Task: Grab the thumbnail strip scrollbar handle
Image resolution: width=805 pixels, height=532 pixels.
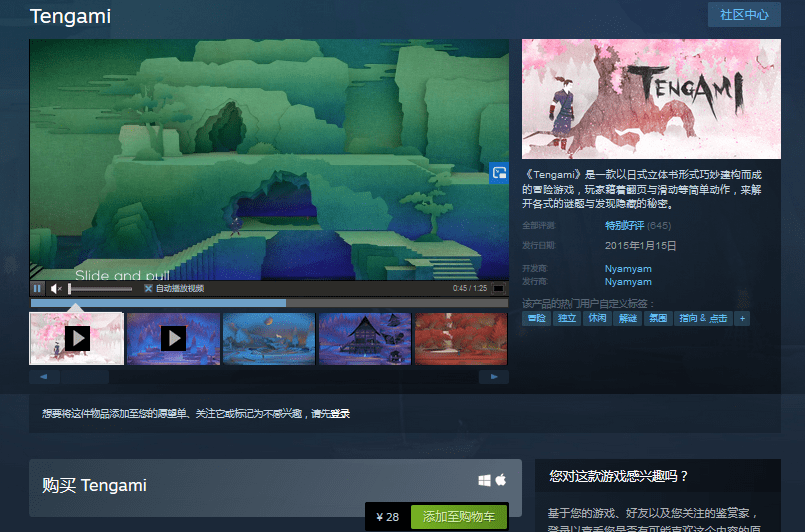Action: tap(85, 377)
